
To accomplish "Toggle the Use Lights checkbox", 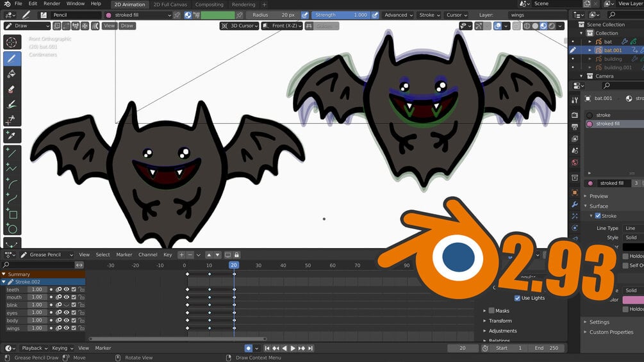I will [x=518, y=298].
